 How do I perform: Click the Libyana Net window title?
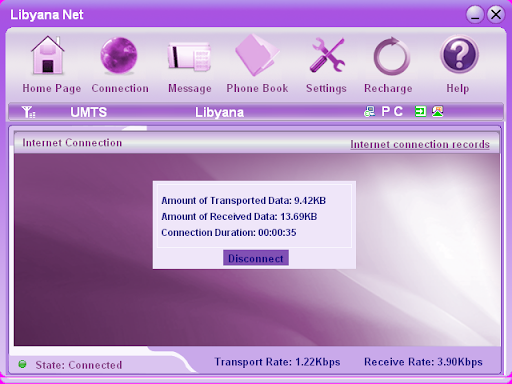47,15
